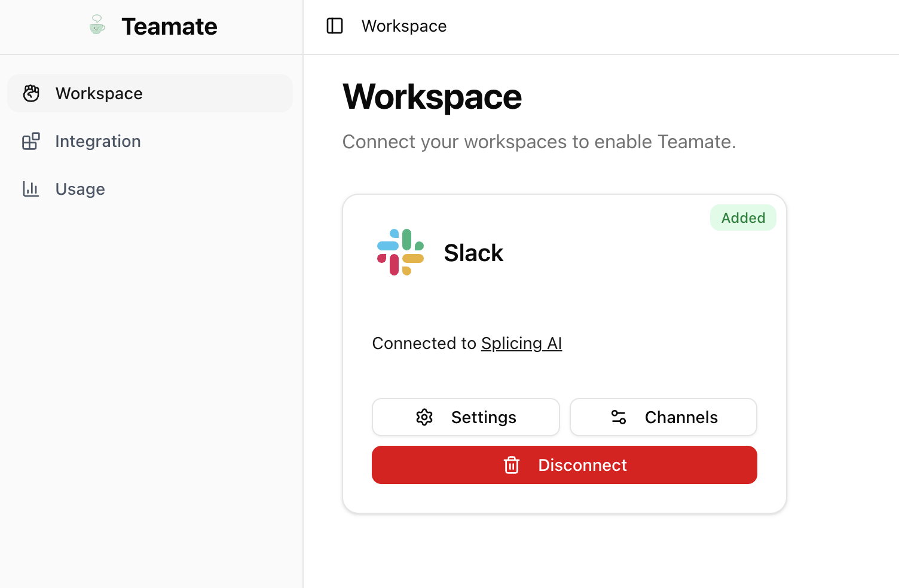
Task: Open the Splicing AI workspace link
Action: point(521,343)
